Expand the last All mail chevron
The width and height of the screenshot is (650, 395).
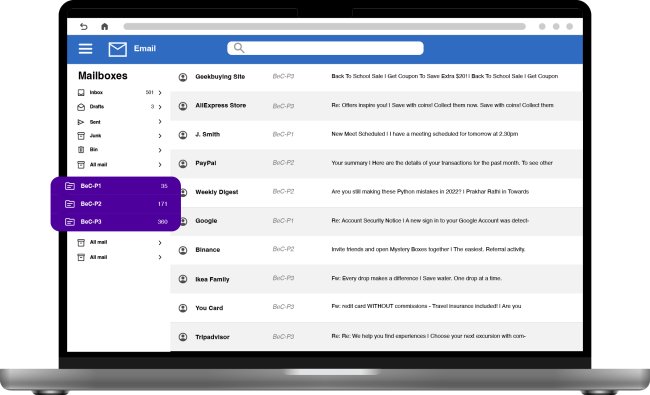pos(160,257)
